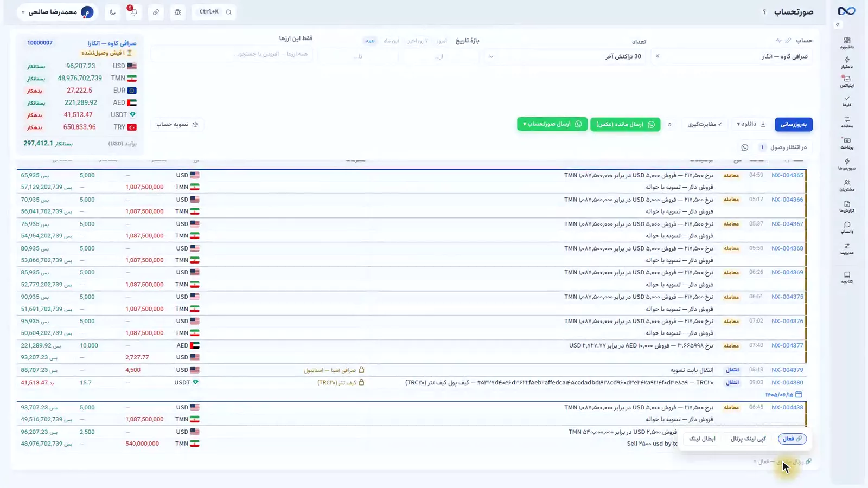Open سرویس‌ها (Services) sidebar item

pos(847,164)
